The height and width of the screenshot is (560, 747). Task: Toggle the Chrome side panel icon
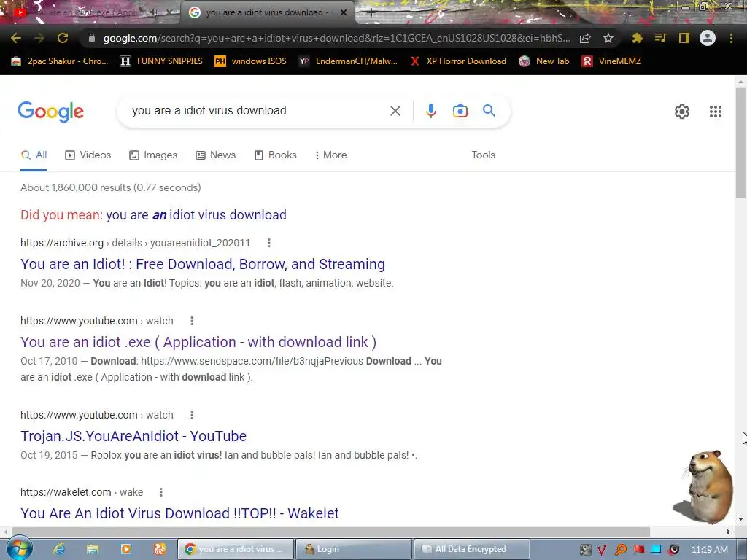pyautogui.click(x=684, y=38)
